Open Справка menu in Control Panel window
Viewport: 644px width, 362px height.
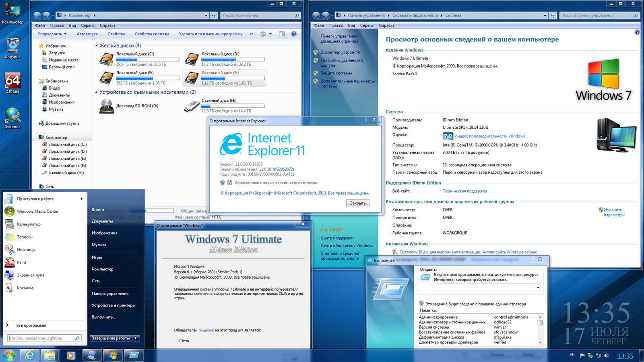pyautogui.click(x=386, y=25)
